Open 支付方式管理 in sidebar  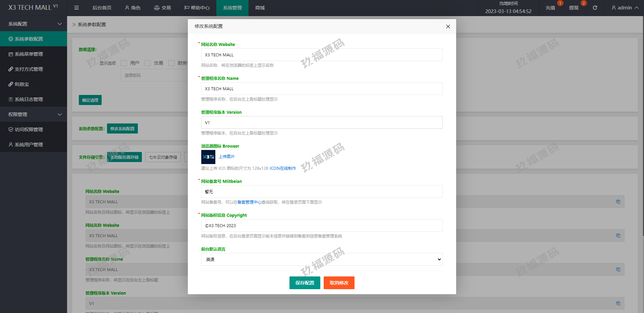pos(29,69)
